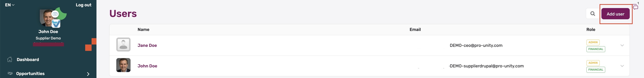This screenshot has height=78, width=644.
Task: Expand the Opportunities submenu arrow
Action: pyautogui.click(x=88, y=74)
